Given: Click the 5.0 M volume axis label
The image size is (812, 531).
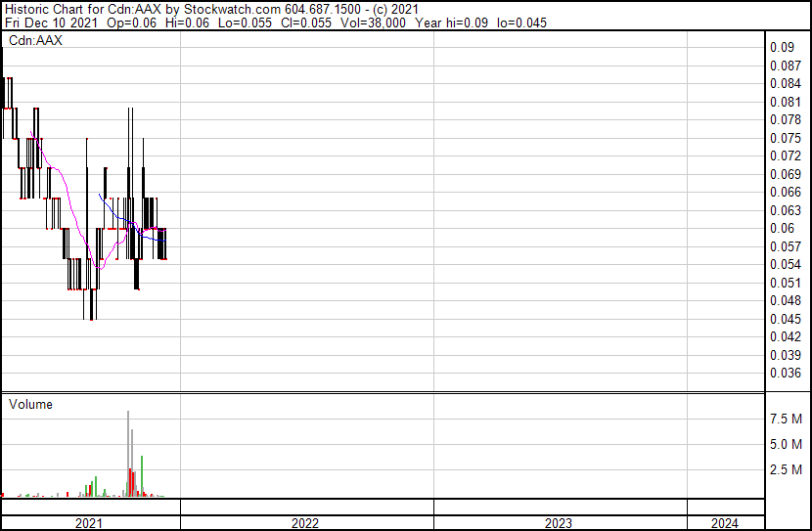Looking at the screenshot, I should click(787, 444).
